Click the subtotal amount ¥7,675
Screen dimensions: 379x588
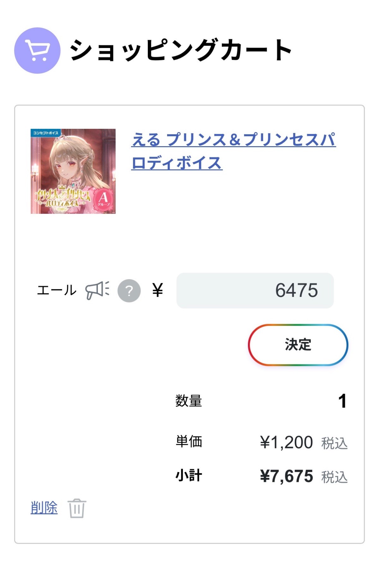click(x=286, y=476)
